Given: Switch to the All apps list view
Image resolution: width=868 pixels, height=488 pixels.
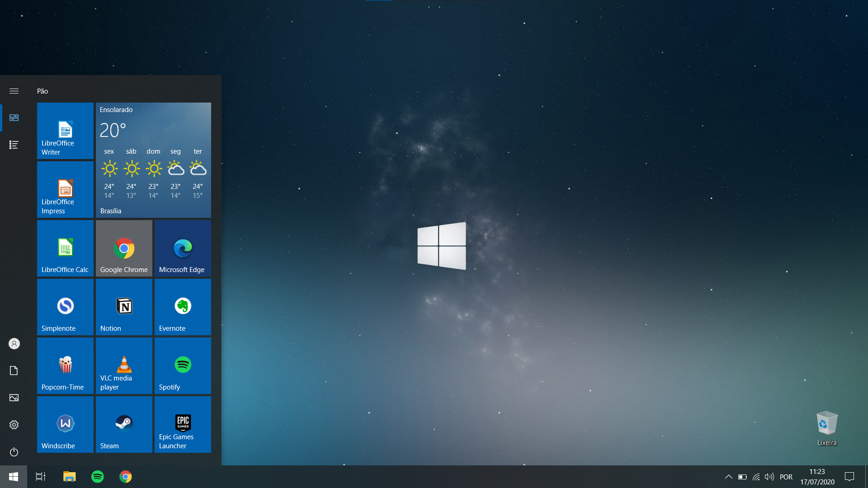Looking at the screenshot, I should [x=14, y=145].
